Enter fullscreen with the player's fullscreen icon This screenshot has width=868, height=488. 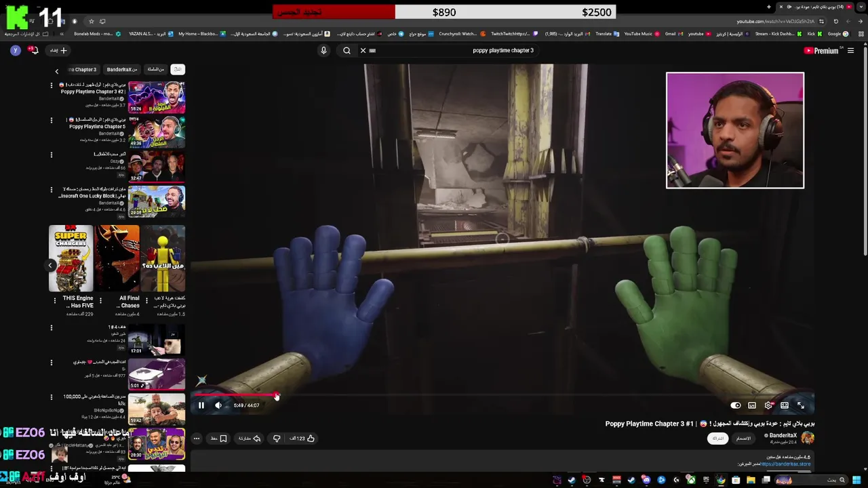pyautogui.click(x=801, y=405)
